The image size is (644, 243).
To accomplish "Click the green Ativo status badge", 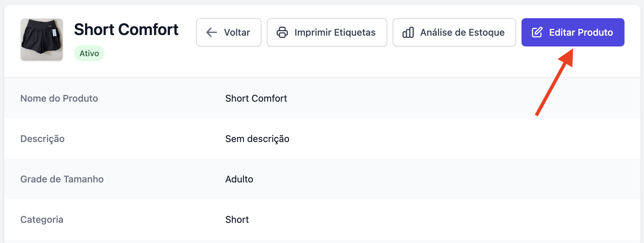I will click(89, 53).
